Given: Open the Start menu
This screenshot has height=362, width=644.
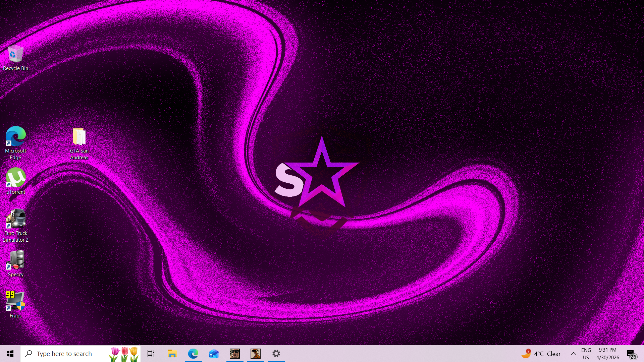Looking at the screenshot, I should (10, 354).
